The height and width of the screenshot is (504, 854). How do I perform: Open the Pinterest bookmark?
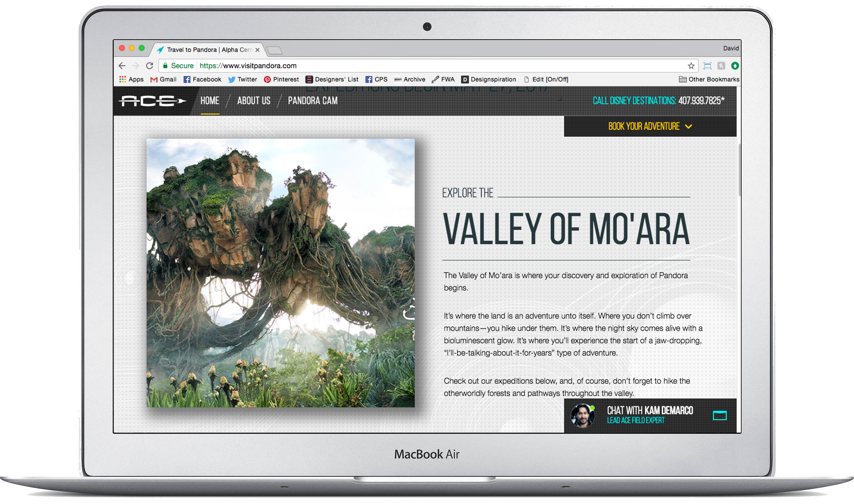281,79
